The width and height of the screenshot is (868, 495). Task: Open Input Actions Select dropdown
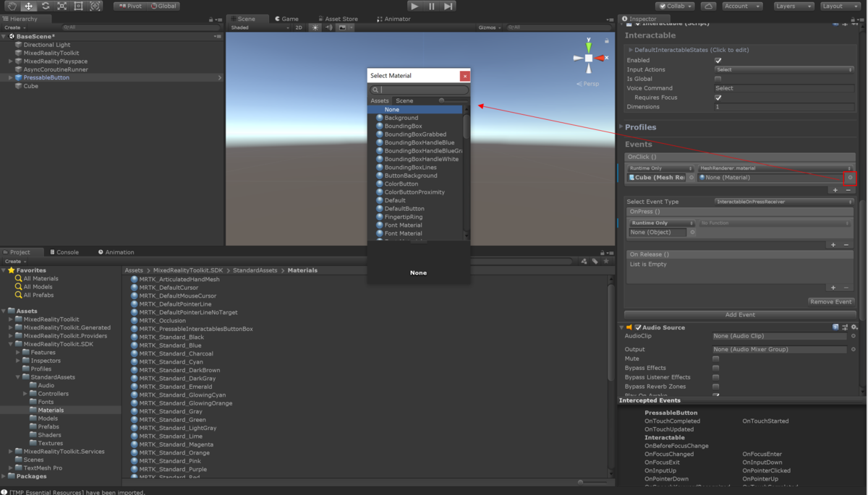784,69
